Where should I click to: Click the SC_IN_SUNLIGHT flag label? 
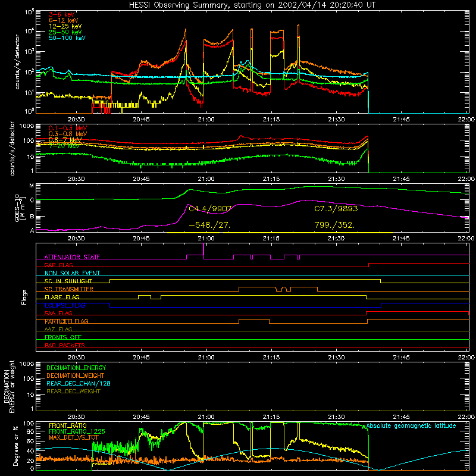pyautogui.click(x=68, y=281)
